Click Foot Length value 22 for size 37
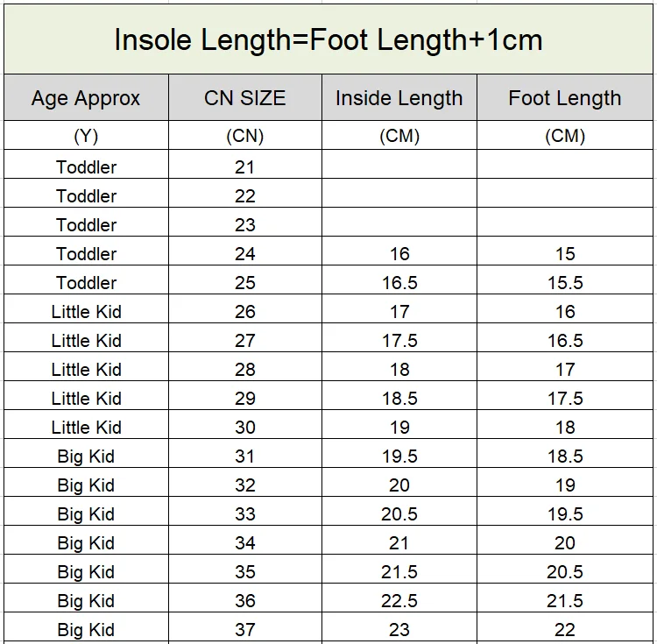This screenshot has height=644, width=657. [x=565, y=629]
